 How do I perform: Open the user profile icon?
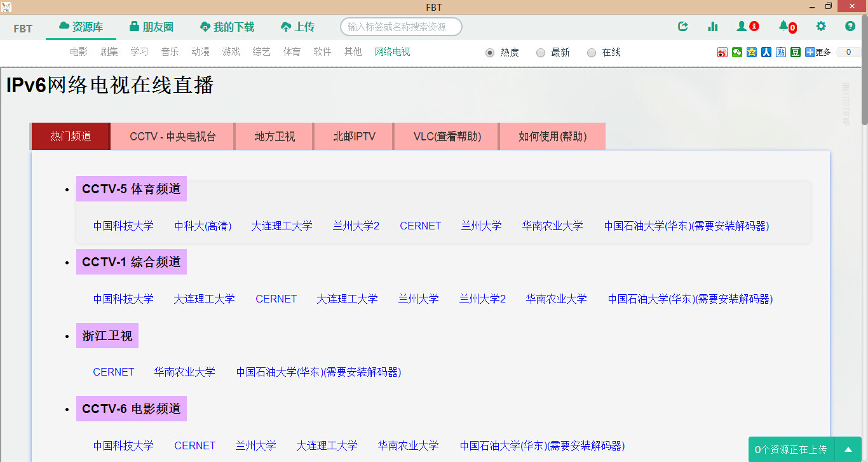pyautogui.click(x=742, y=27)
